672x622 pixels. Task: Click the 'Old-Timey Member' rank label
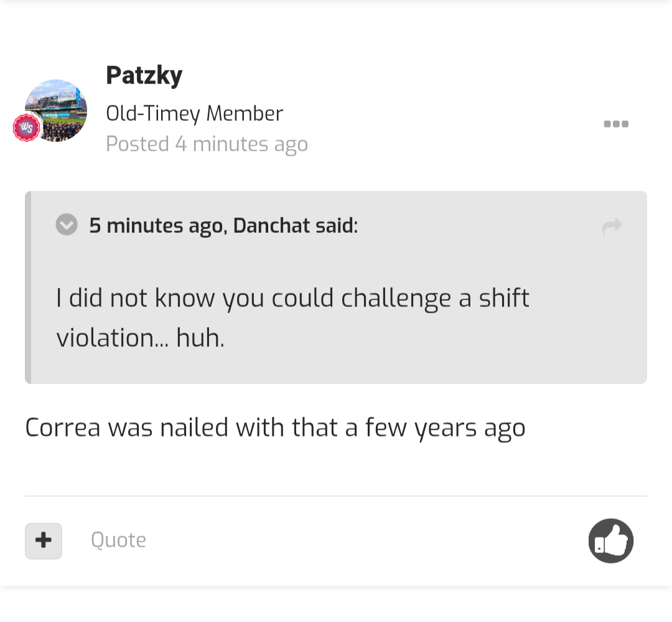(x=194, y=113)
